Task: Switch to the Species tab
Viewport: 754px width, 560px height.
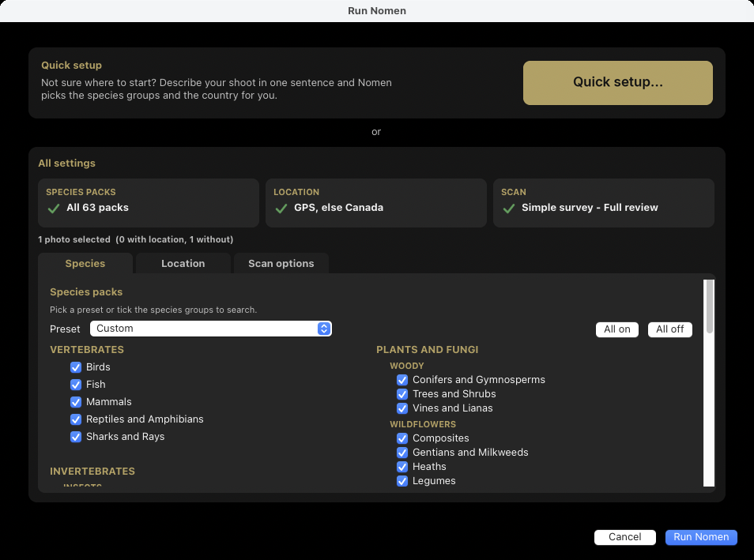Action: tap(85, 264)
